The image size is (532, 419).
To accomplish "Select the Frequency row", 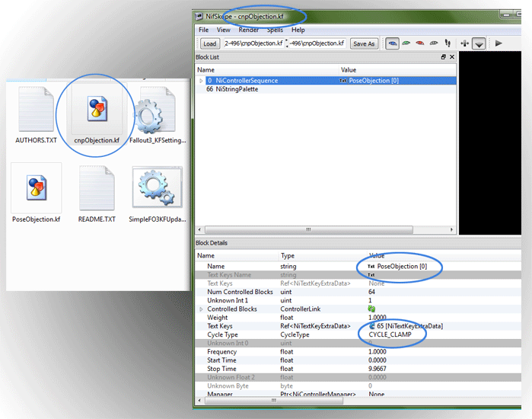I will point(358,352).
